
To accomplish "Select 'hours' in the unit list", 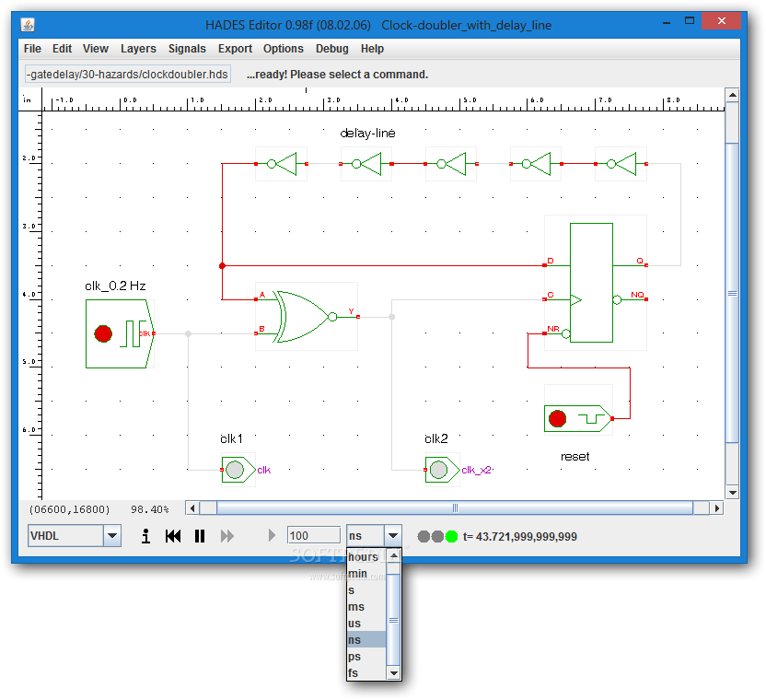I will pyautogui.click(x=366, y=557).
